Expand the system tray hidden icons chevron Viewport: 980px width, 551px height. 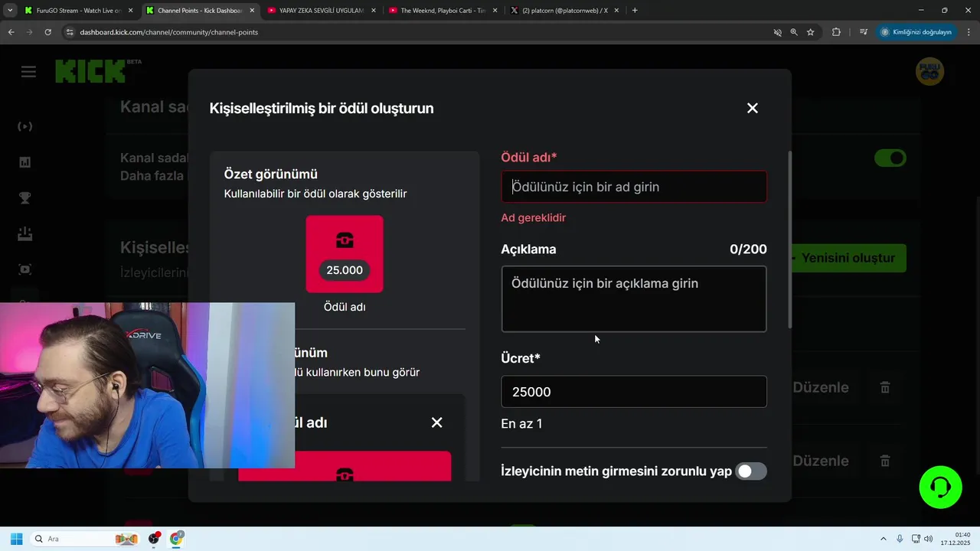click(x=884, y=539)
